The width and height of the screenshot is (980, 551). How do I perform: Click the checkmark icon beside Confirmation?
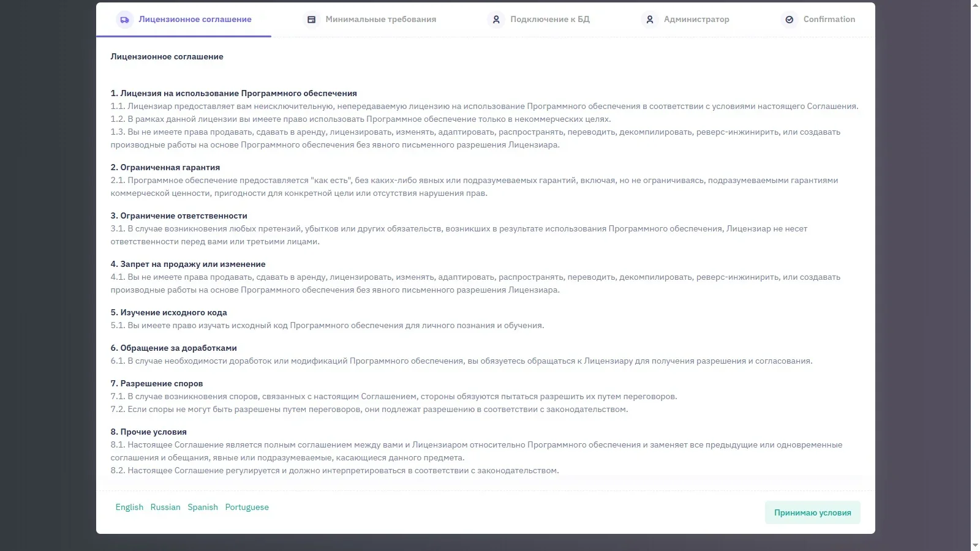pyautogui.click(x=790, y=20)
